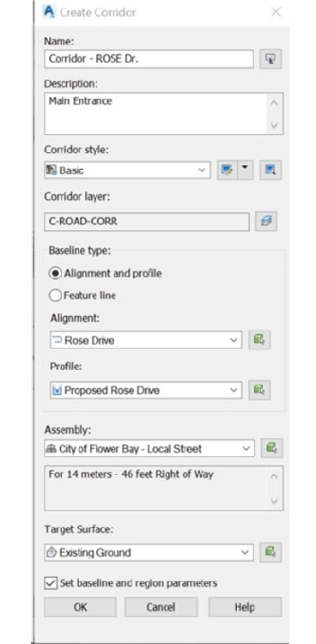Click the pick profile from drawing icon
This screenshot has width=316, height=644.
[259, 390]
